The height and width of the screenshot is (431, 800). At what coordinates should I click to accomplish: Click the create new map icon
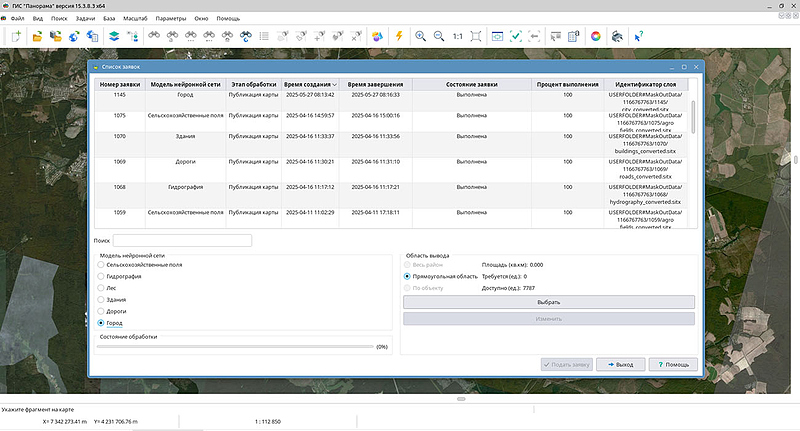15,36
